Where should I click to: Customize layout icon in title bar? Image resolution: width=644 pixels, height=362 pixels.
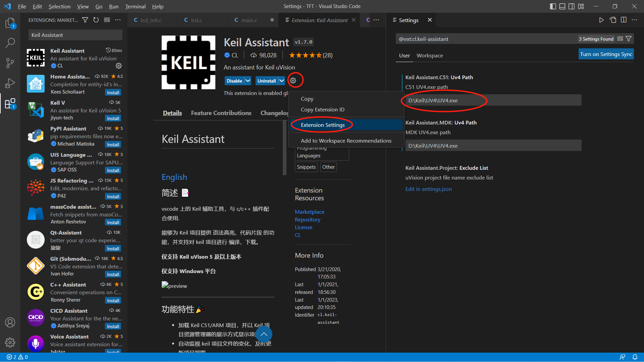(x=581, y=6)
